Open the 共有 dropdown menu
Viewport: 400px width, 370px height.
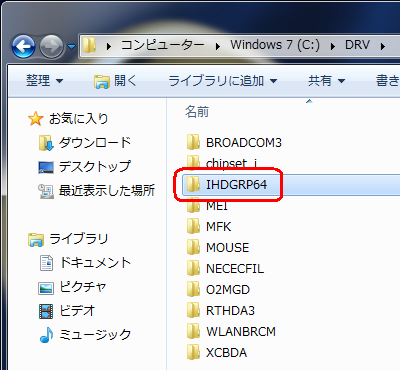[326, 81]
